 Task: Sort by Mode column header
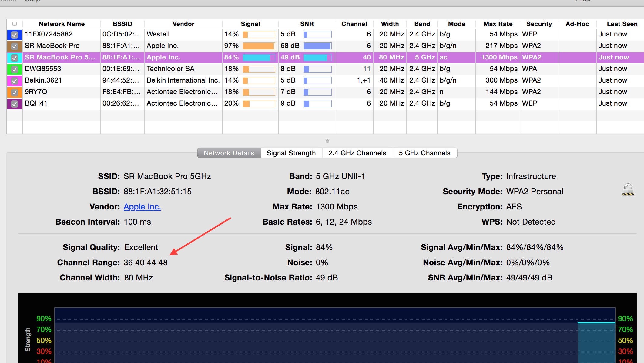457,24
